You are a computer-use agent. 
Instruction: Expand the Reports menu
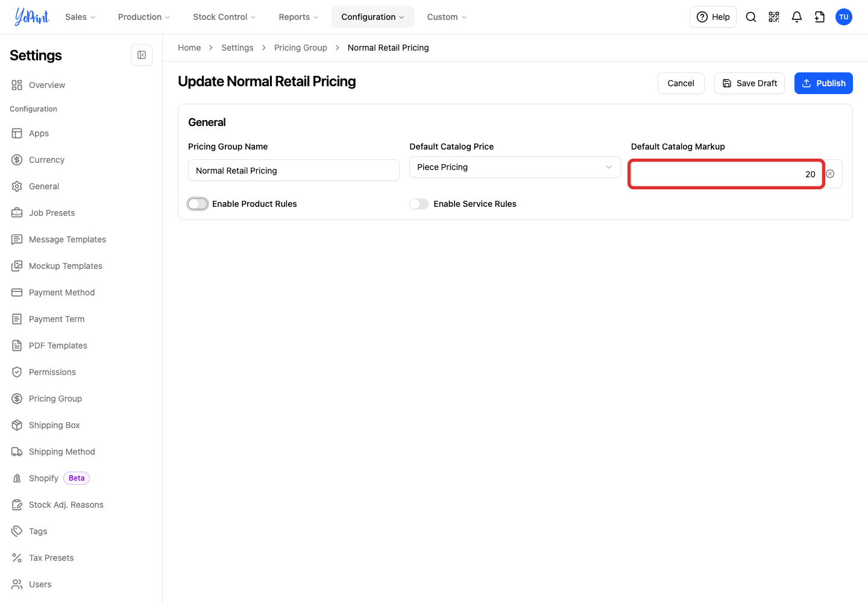point(298,17)
